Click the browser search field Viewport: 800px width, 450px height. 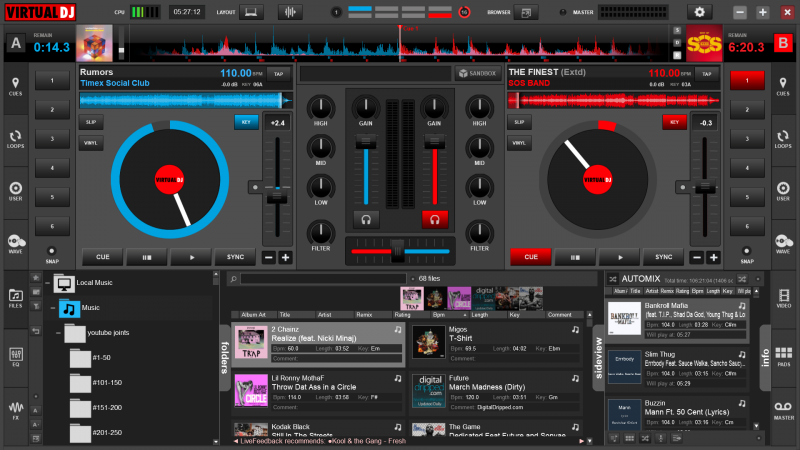click(x=324, y=279)
